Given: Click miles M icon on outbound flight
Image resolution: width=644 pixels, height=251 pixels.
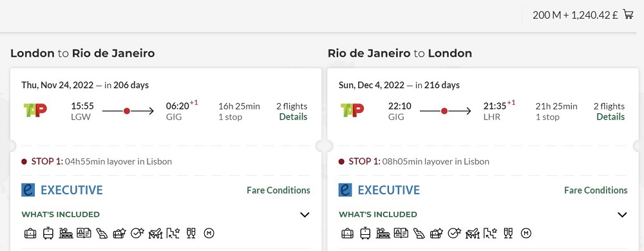Looking at the screenshot, I should click(209, 234).
